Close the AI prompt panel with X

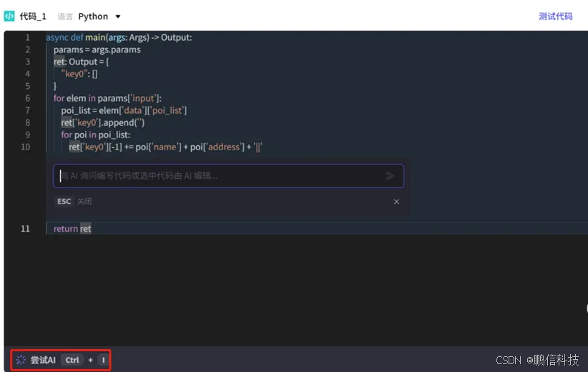click(x=396, y=201)
